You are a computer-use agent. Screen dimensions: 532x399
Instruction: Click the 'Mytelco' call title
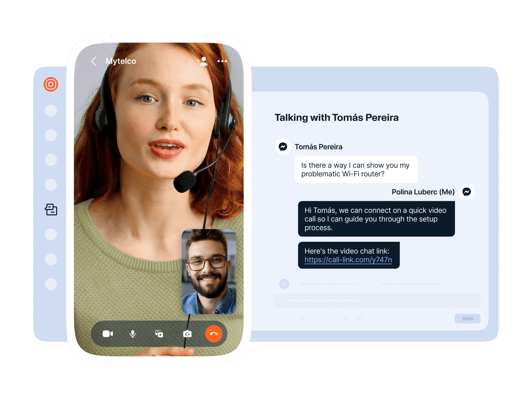[x=121, y=61]
